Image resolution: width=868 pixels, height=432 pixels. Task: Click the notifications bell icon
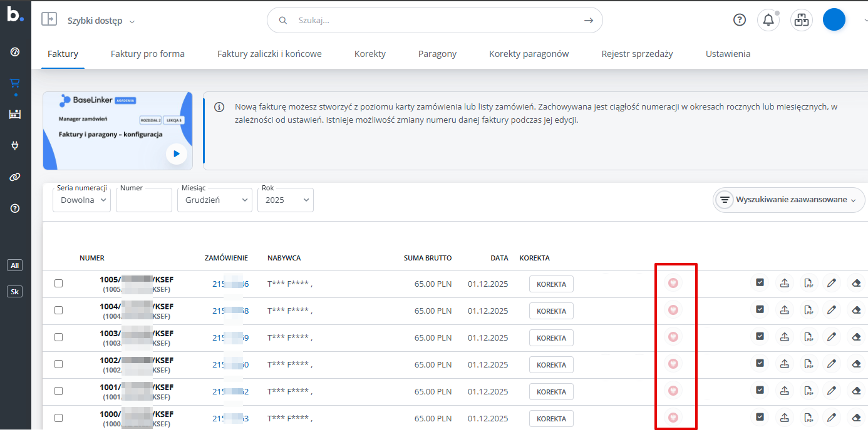[768, 20]
